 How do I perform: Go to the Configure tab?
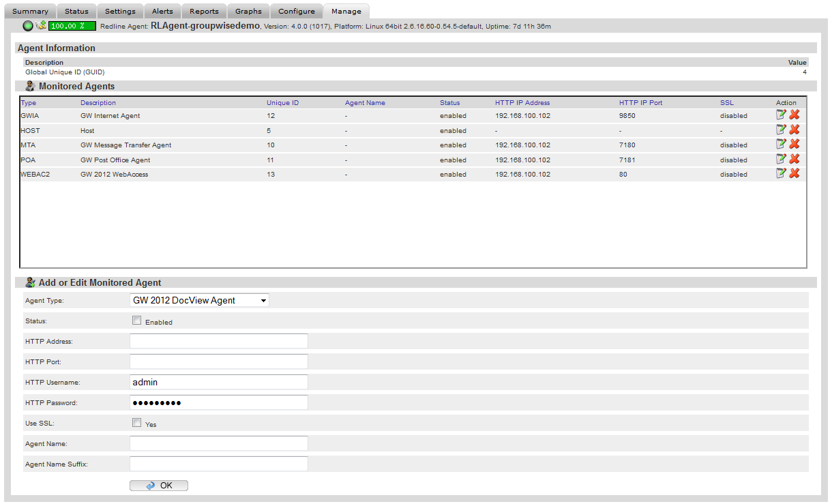[297, 11]
